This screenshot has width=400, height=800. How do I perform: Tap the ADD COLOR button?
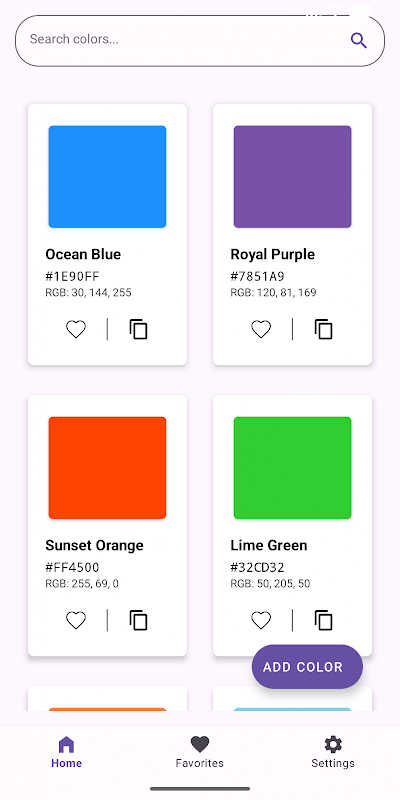coord(307,667)
